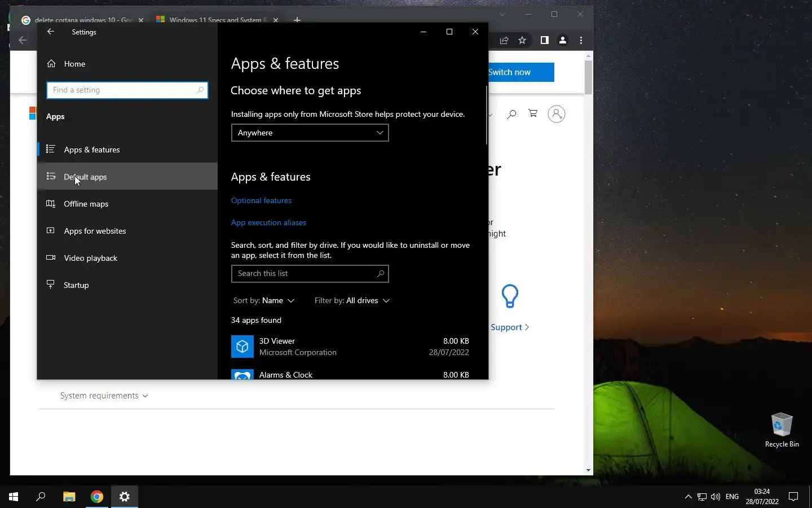812x508 pixels.
Task: Open the taskbar clock and date
Action: [x=762, y=497]
